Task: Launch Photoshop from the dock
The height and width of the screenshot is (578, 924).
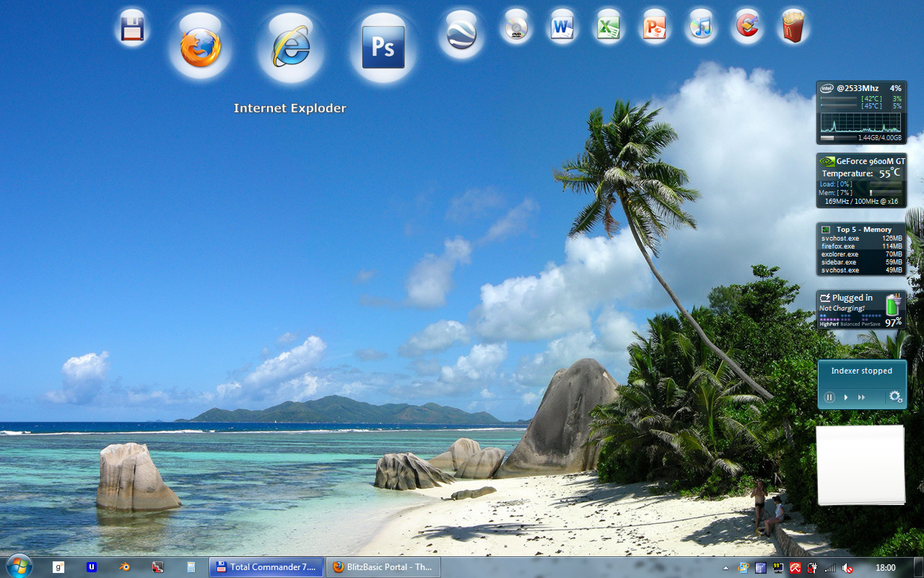Action: click(383, 48)
